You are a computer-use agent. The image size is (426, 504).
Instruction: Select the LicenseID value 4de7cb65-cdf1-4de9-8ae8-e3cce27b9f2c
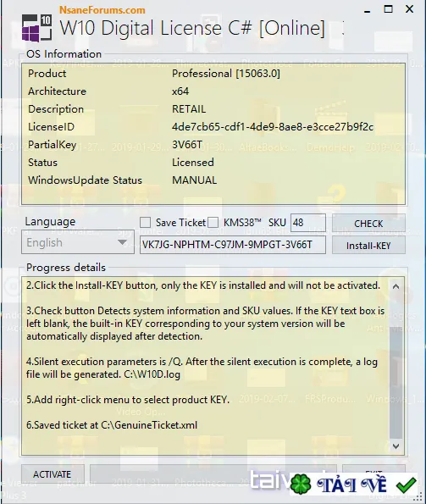point(273,127)
